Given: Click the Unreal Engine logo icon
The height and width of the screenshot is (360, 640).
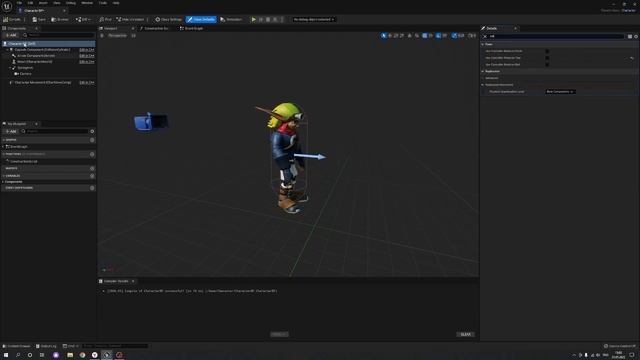Looking at the screenshot, I should 7,6.
